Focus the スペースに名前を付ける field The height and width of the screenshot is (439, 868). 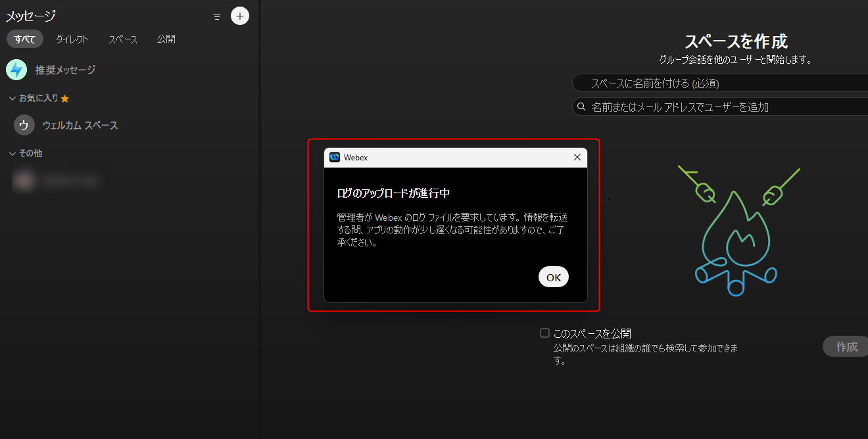(720, 83)
